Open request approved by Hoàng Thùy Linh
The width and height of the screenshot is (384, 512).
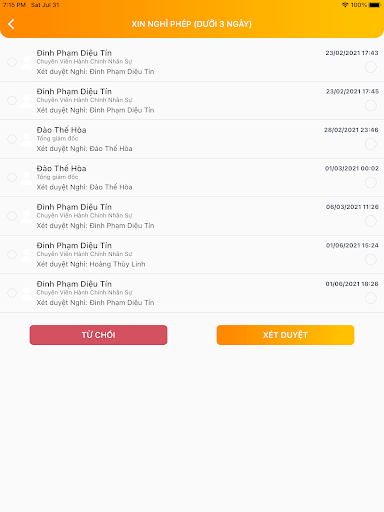[x=192, y=255]
